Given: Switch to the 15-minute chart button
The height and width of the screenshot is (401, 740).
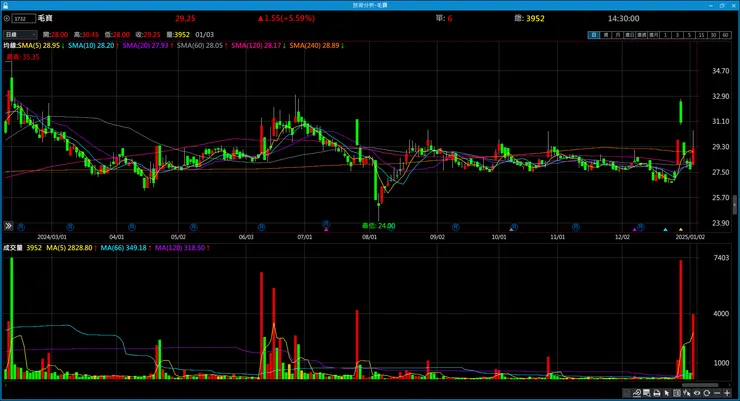Looking at the screenshot, I should click(x=701, y=35).
